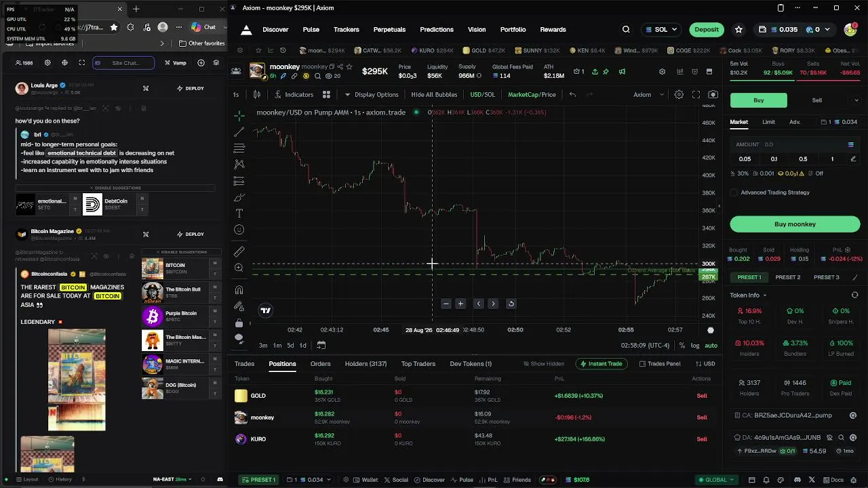Select the crosshair cursor tool
The height and width of the screenshot is (488, 868).
pyautogui.click(x=239, y=115)
